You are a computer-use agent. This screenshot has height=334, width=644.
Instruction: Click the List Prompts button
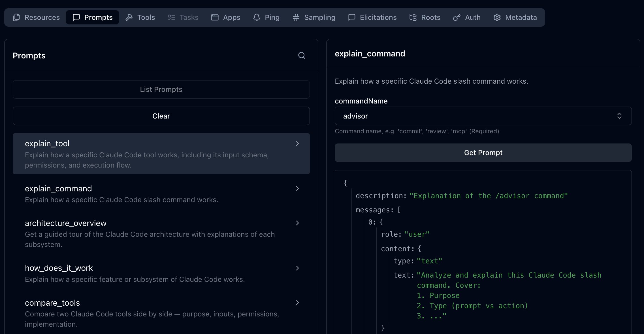[x=161, y=90]
